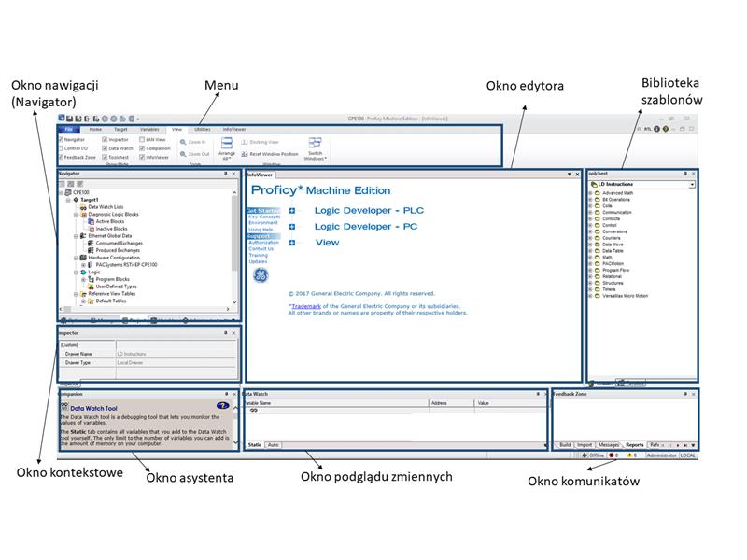The width and height of the screenshot is (747, 560).
Task: Expand Logic Developer - PC topic
Action: (292, 227)
